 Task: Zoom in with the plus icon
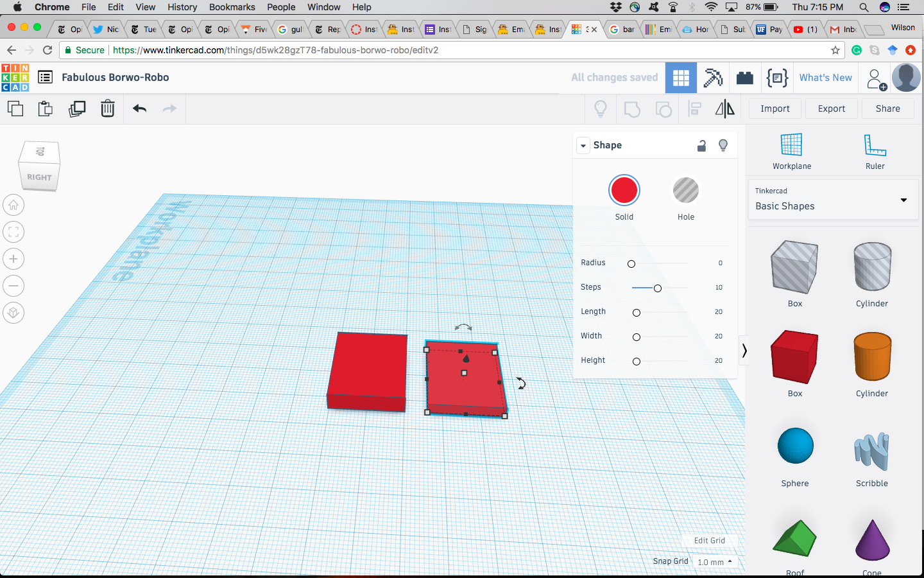[13, 259]
